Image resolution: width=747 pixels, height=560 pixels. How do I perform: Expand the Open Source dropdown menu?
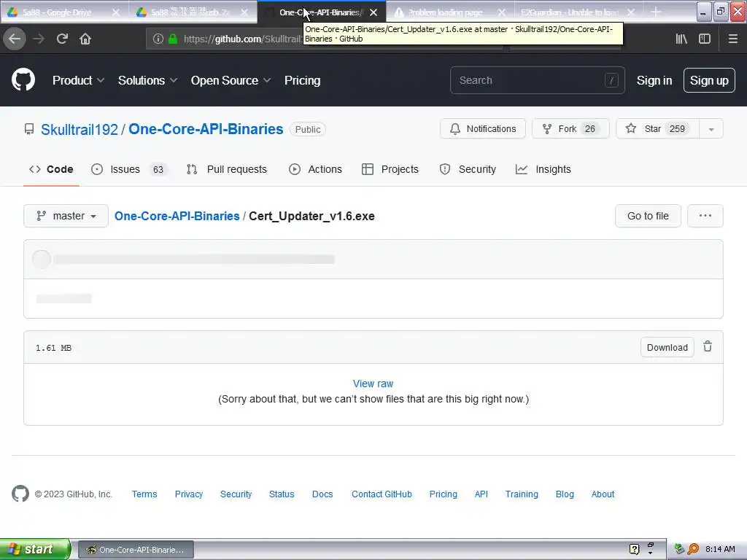[x=231, y=80]
